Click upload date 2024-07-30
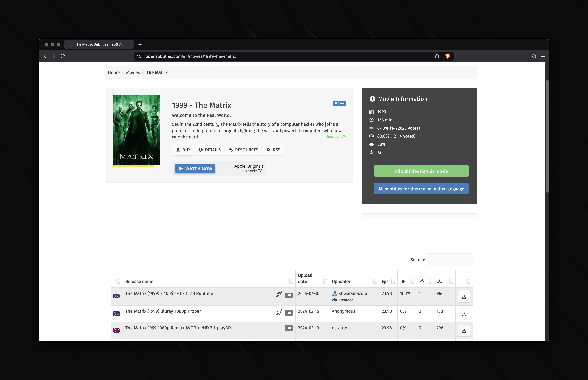 coord(308,293)
